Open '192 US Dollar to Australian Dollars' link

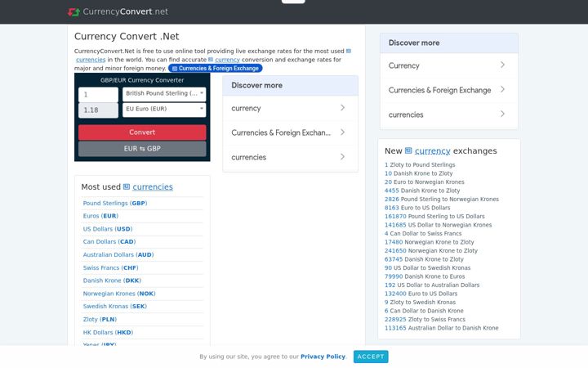pos(432,285)
